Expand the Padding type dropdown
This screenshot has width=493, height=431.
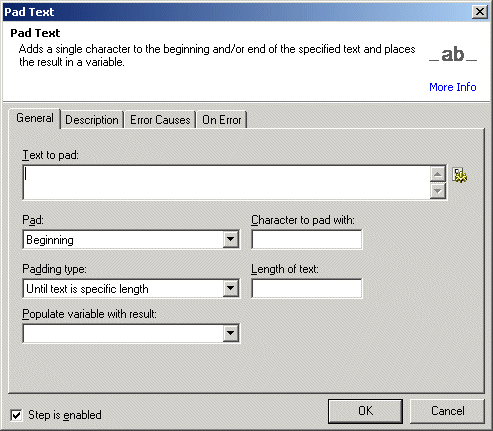pos(230,288)
